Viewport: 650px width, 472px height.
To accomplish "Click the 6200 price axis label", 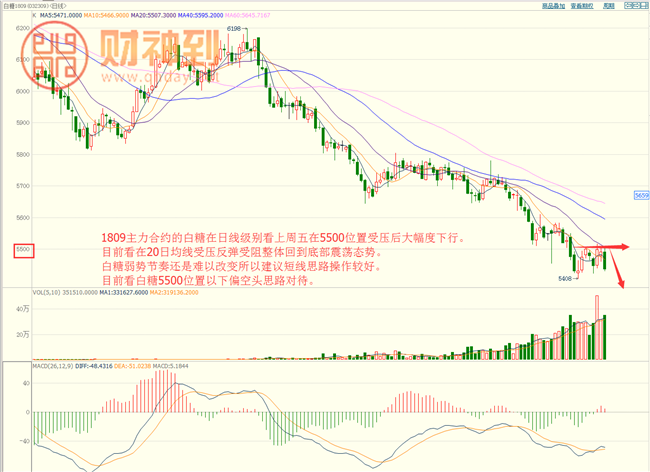I will (23, 28).
